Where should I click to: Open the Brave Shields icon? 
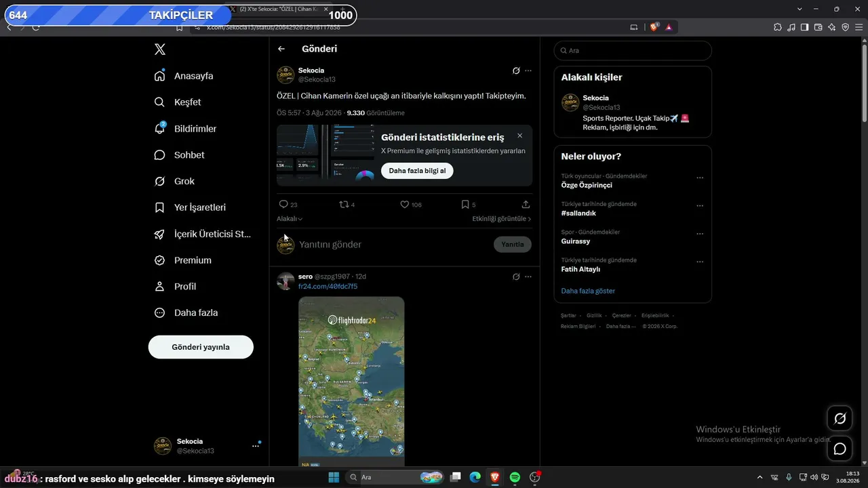point(654,27)
